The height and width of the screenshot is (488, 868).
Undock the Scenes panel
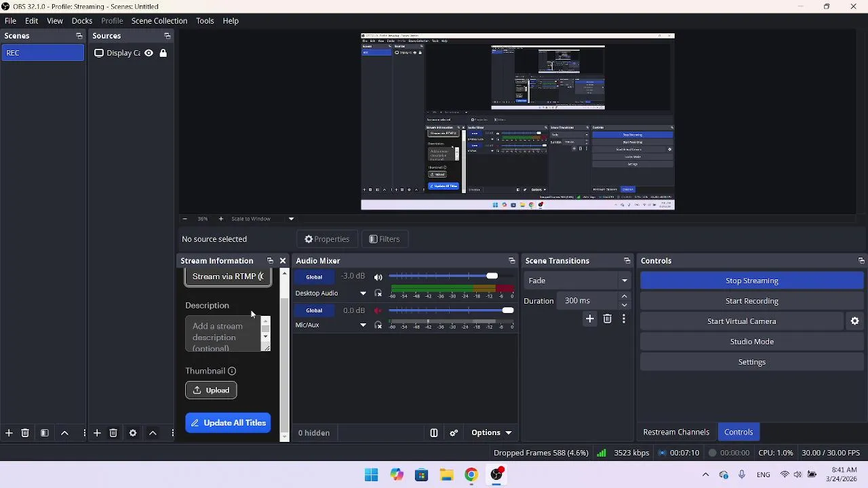(x=79, y=36)
